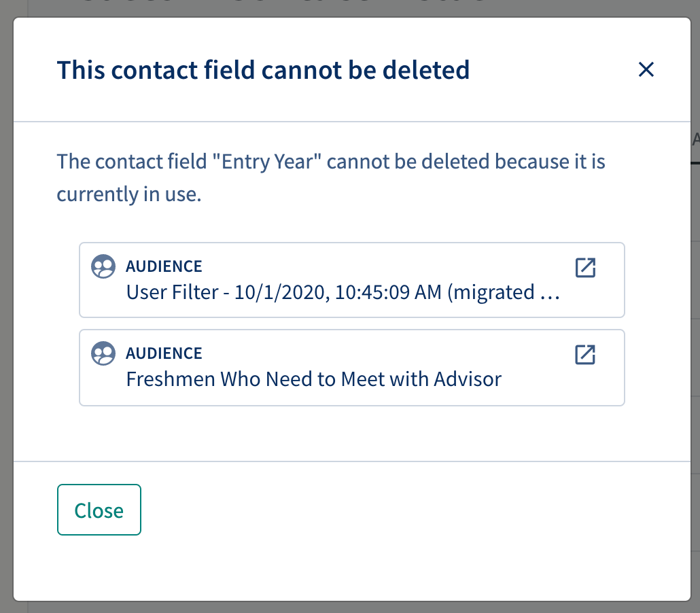Viewport: 700px width, 613px height.
Task: Click the people icon on Freshmen card
Action: (x=103, y=353)
